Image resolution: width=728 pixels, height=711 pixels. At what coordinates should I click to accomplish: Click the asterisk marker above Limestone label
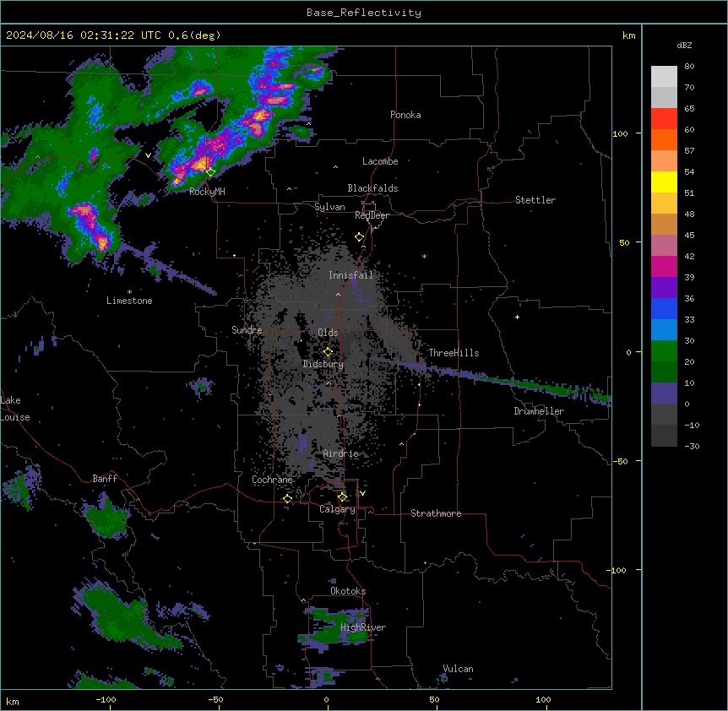(129, 292)
